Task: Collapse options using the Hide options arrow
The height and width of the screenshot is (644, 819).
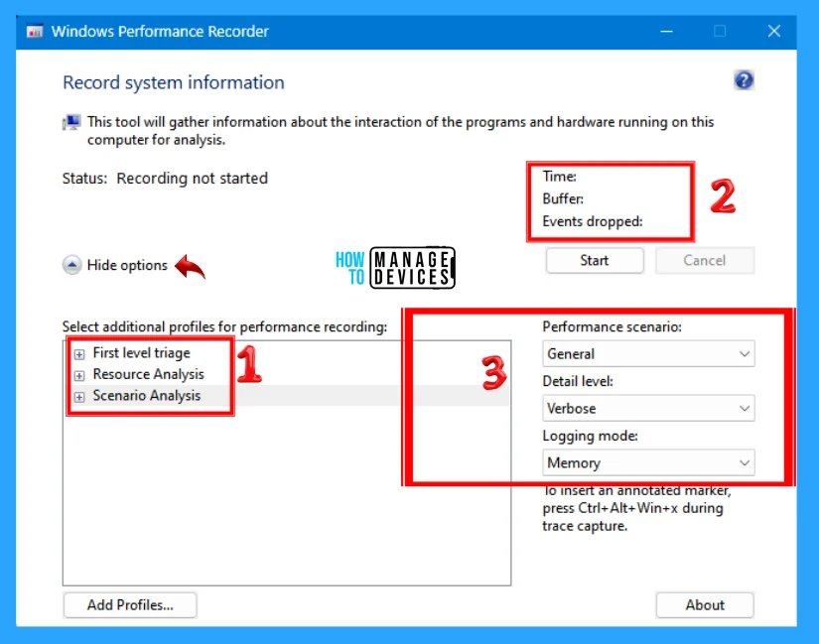Action: click(71, 265)
